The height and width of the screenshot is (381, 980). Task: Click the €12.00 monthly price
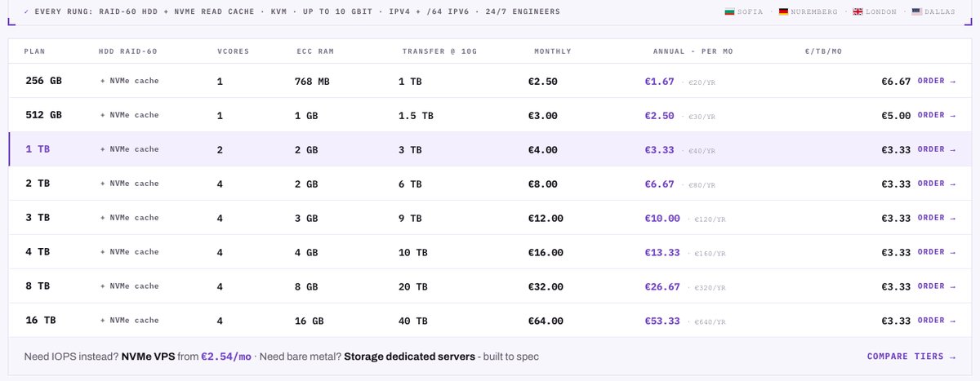pyautogui.click(x=546, y=218)
